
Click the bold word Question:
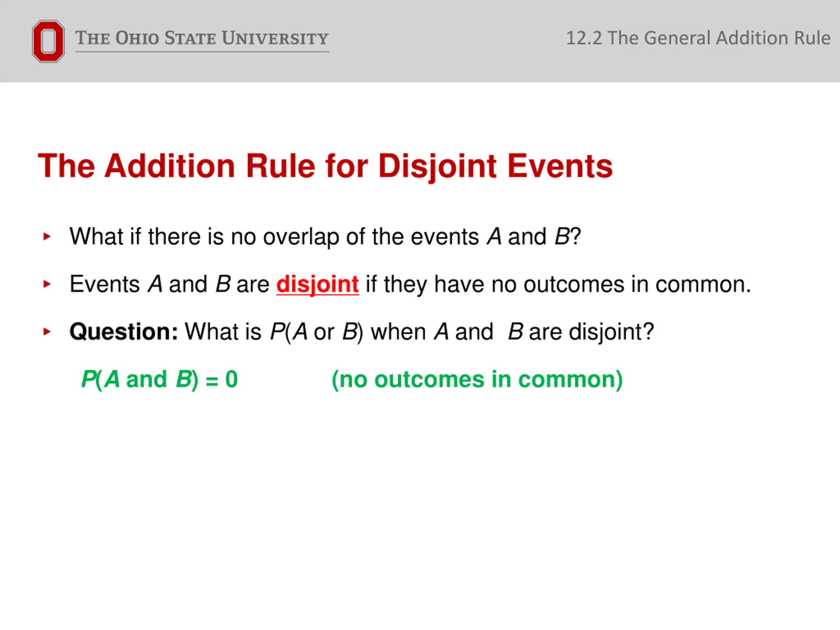tap(124, 332)
